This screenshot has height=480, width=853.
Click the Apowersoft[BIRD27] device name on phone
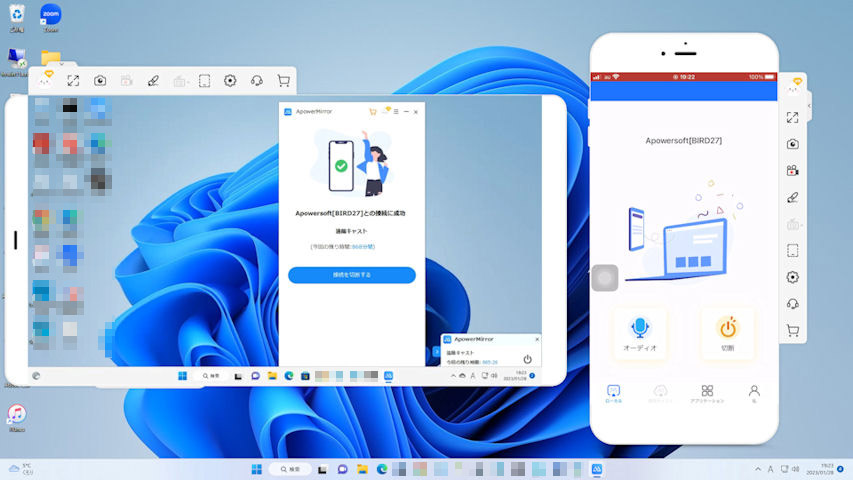(684, 140)
